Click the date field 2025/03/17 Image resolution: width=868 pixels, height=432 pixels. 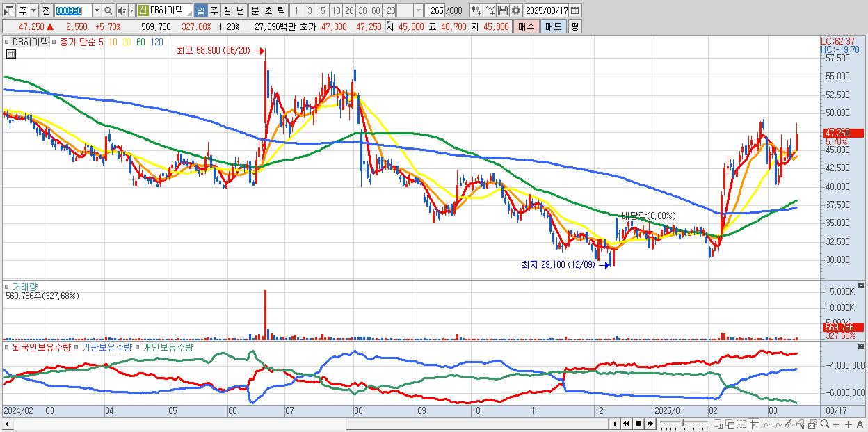[x=546, y=10]
